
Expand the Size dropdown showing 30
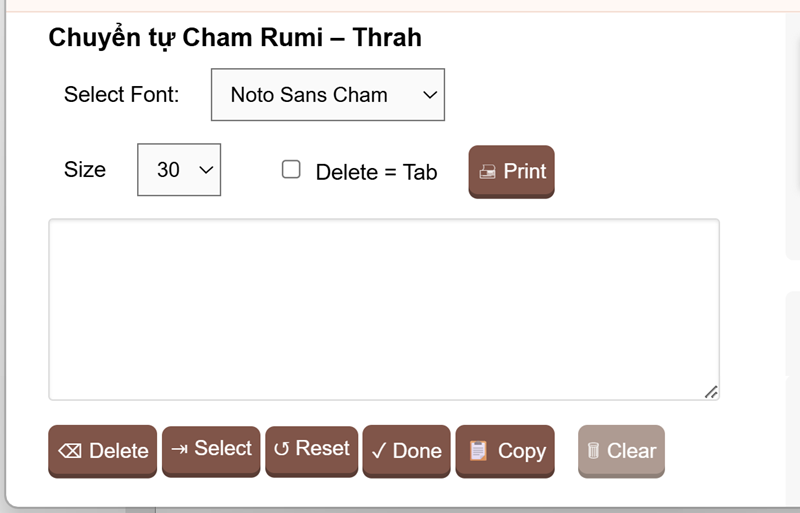click(179, 170)
